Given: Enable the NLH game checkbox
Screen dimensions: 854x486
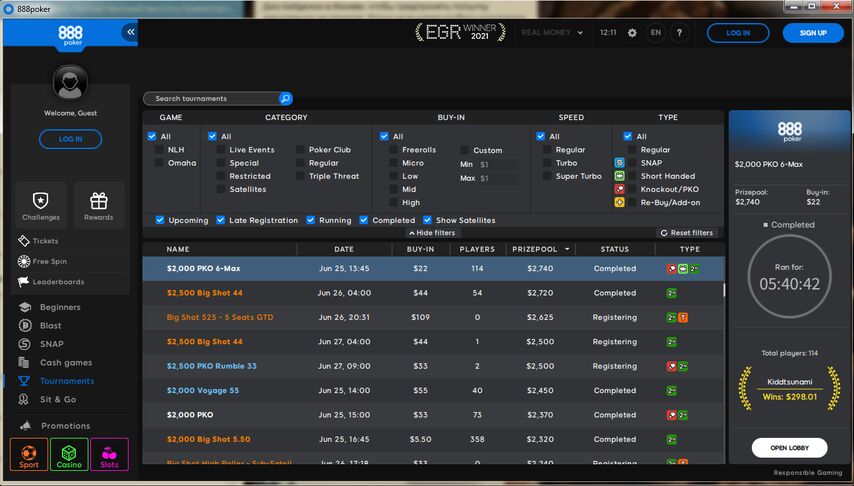Looking at the screenshot, I should [x=160, y=150].
